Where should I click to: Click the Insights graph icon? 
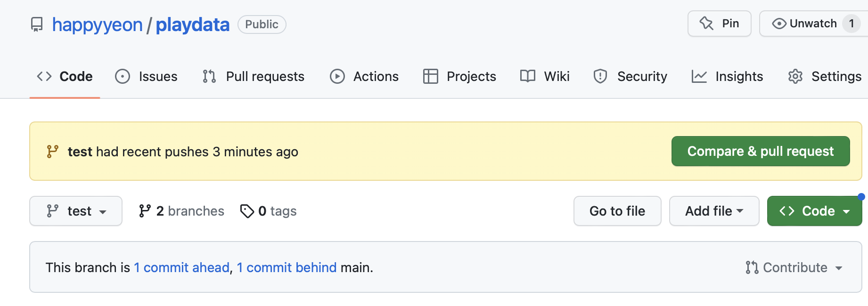[x=699, y=76]
